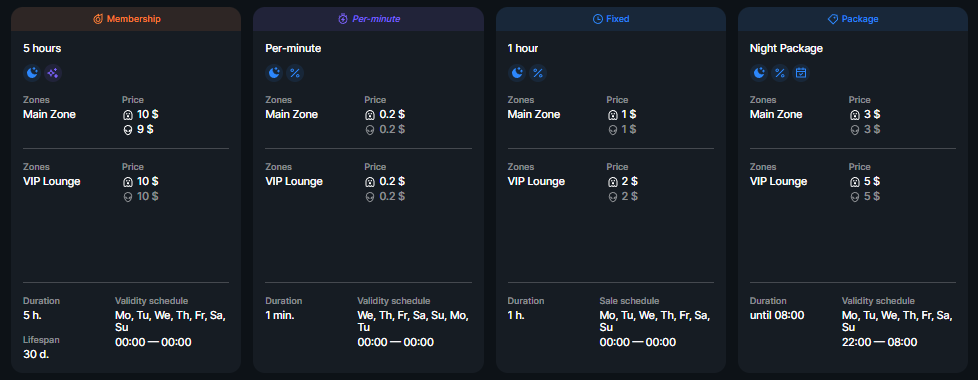Click 'Main Zone' on the Package card
This screenshot has width=978, height=380.
pos(776,115)
